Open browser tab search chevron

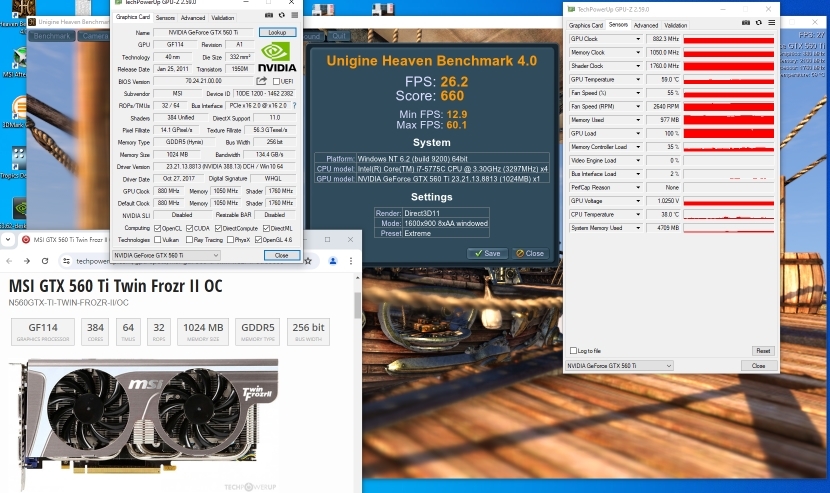(x=7, y=239)
